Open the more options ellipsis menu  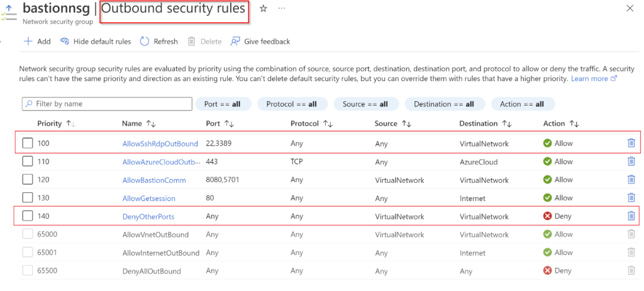[x=281, y=9]
